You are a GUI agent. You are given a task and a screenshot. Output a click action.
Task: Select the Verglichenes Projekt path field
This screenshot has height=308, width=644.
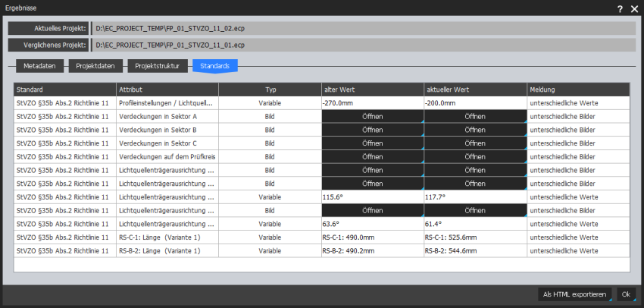(364, 45)
